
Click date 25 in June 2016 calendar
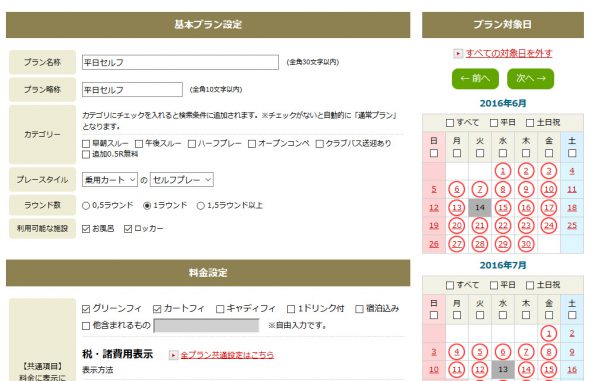pyautogui.click(x=572, y=225)
